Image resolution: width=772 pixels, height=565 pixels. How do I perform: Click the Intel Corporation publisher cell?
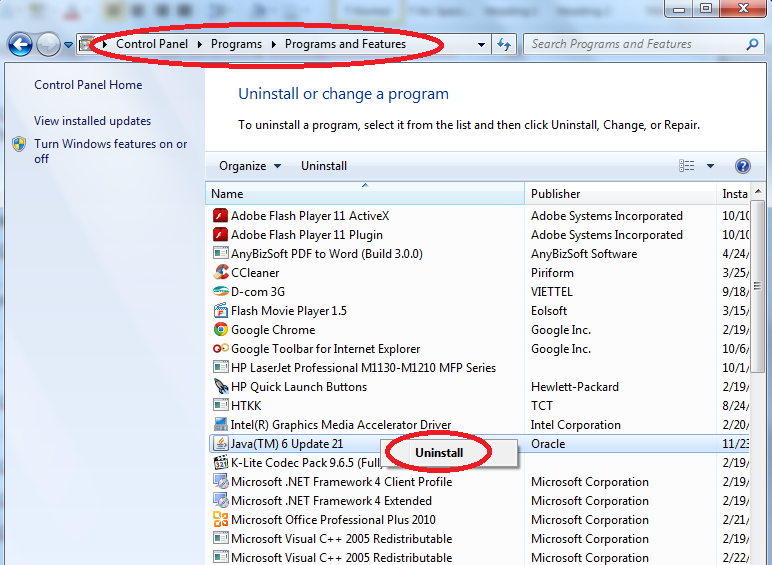coord(576,425)
